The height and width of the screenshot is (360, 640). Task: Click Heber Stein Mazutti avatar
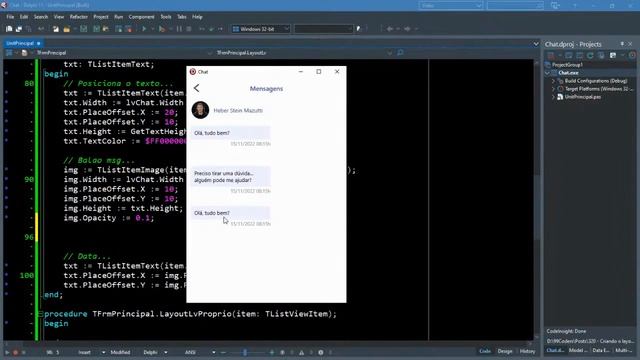click(200, 110)
